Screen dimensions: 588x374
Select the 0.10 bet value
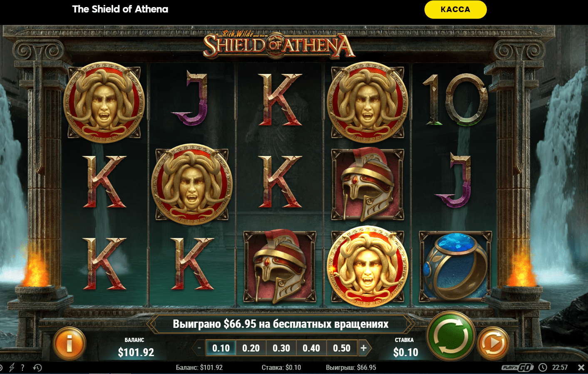(x=221, y=348)
